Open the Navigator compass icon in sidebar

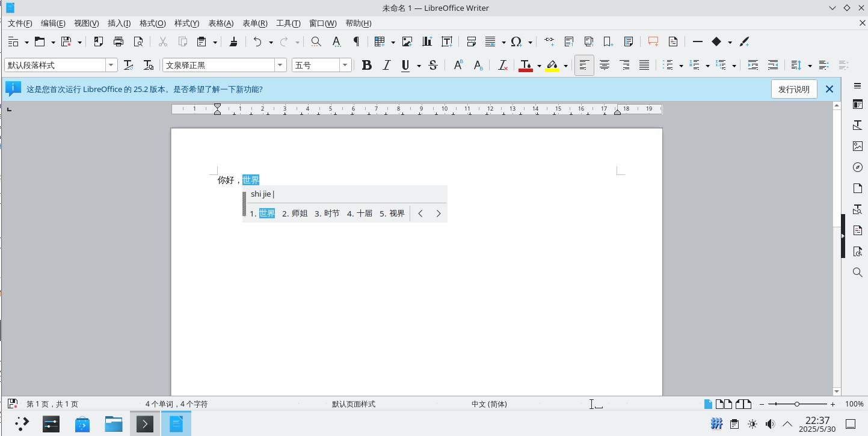coord(858,167)
